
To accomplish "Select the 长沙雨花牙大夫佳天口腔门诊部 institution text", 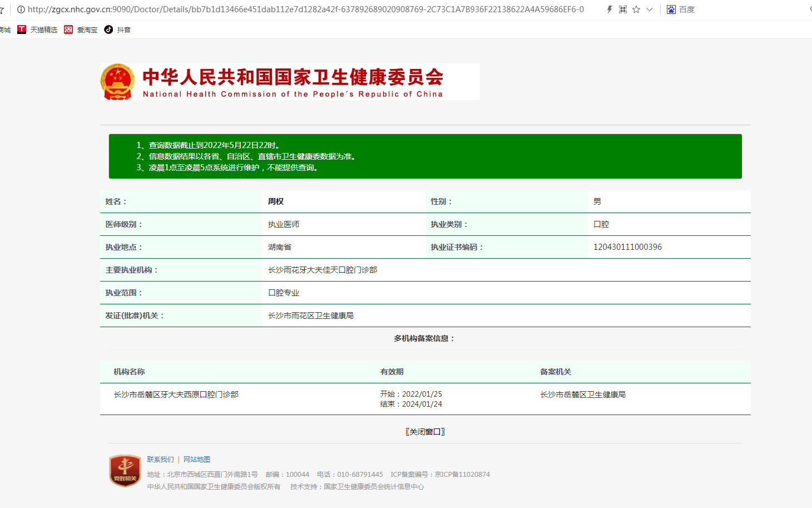I will [323, 270].
